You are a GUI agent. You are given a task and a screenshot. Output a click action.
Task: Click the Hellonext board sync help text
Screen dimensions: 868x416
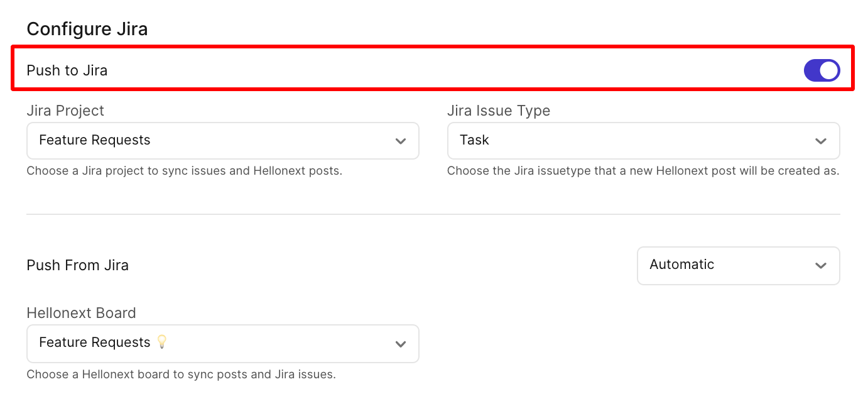tap(182, 375)
